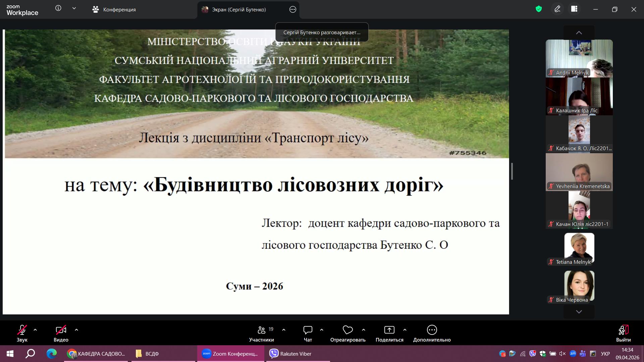Click the Поделиться share screen icon
This screenshot has width=644, height=362.
389,330
